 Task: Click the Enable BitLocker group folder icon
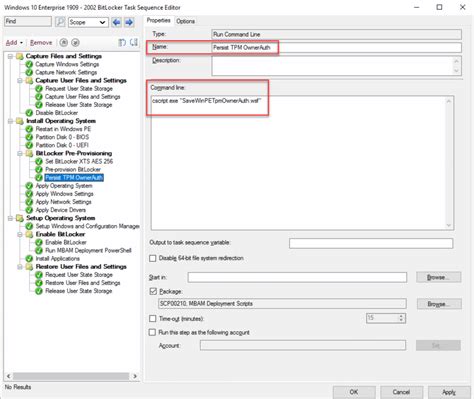click(x=29, y=234)
